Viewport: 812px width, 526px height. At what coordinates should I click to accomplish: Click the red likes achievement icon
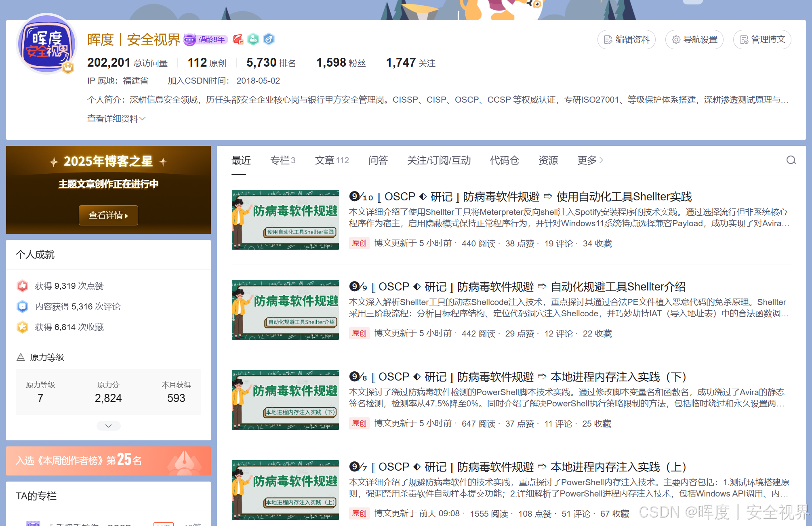23,286
